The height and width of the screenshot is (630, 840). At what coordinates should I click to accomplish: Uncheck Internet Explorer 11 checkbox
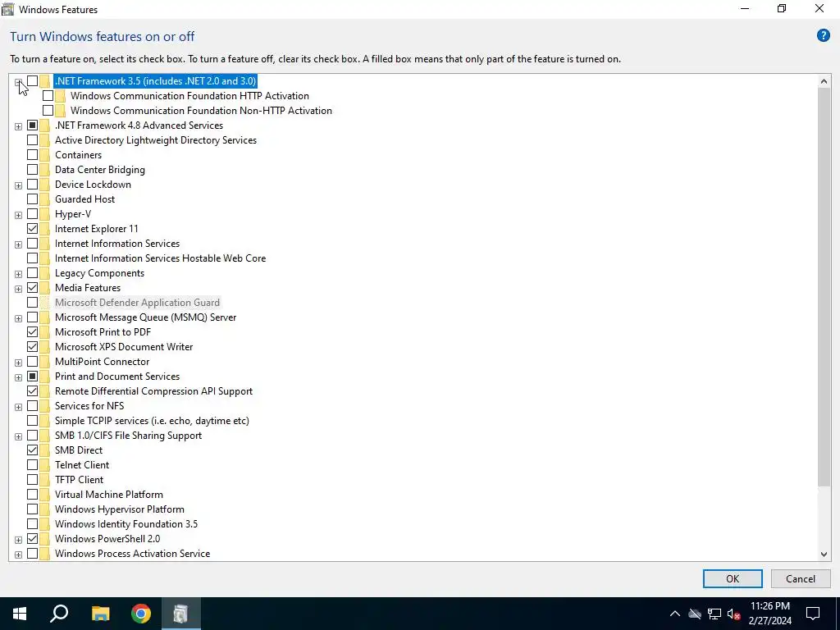pyautogui.click(x=33, y=229)
